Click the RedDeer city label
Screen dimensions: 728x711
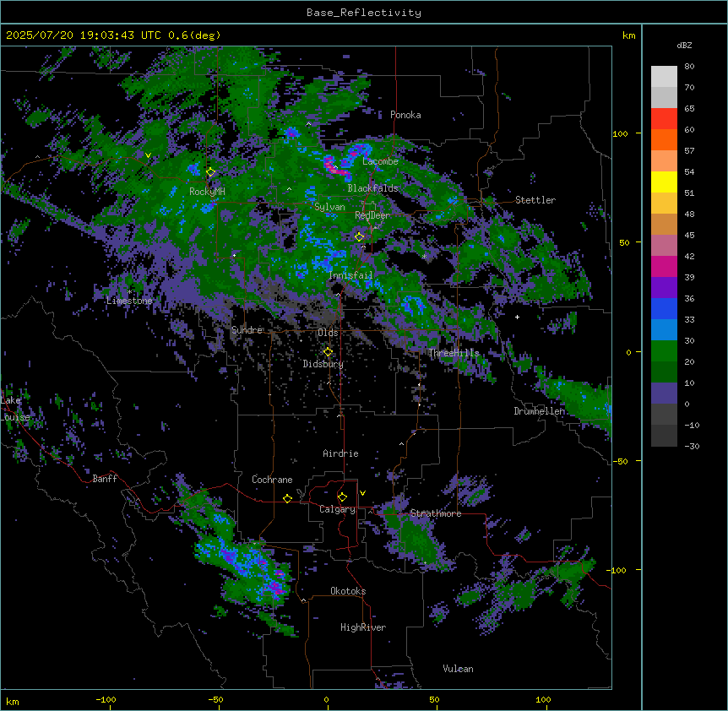pos(372,215)
